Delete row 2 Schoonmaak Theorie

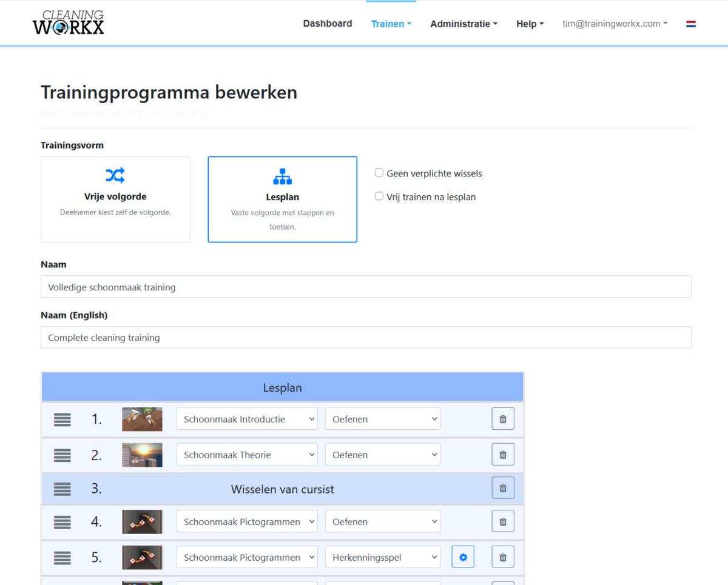[x=502, y=455]
